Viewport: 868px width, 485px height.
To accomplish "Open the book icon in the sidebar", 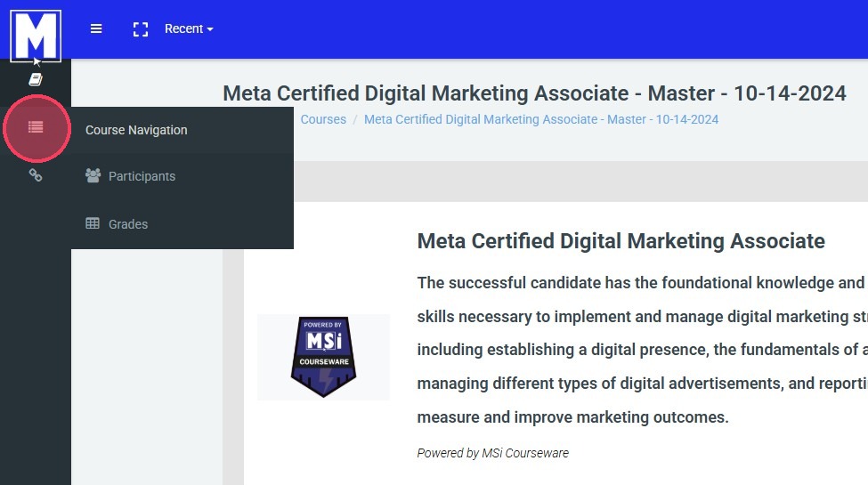I will coord(36,80).
